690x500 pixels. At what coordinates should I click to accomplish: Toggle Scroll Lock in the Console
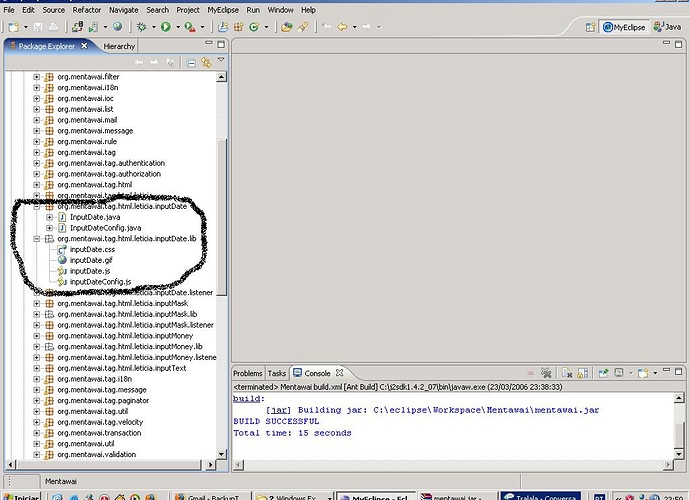point(582,373)
